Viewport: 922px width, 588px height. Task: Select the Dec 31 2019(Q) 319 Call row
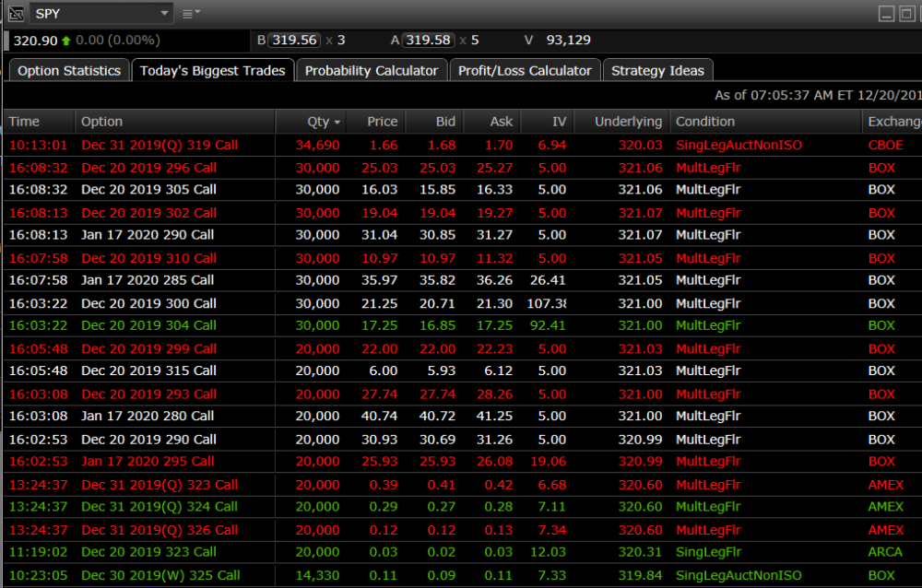(159, 145)
